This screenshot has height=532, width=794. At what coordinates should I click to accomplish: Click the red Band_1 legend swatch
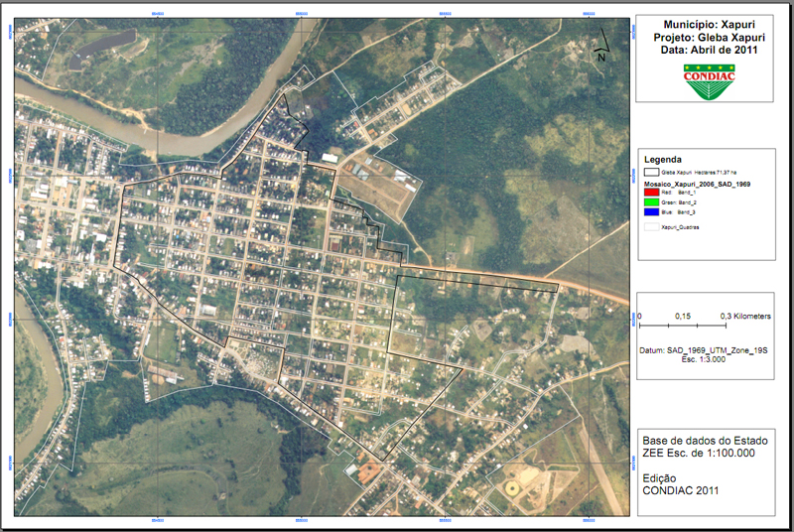pyautogui.click(x=651, y=192)
